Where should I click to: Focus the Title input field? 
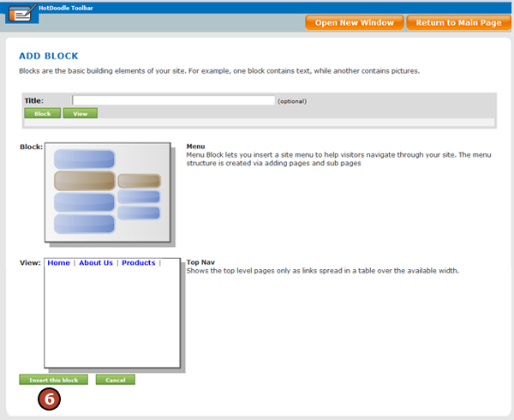tap(173, 100)
